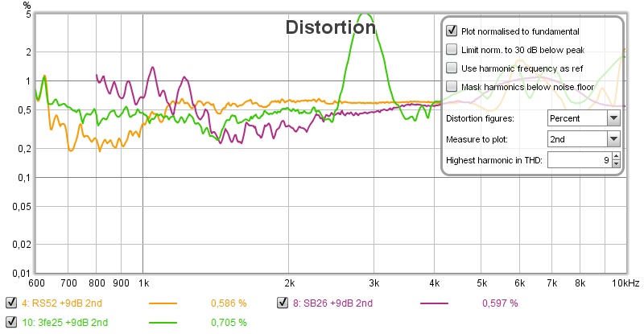The height and width of the screenshot is (334, 644).
Task: Hide the 4: RS52 +9dB 2nd trace
Action: pyautogui.click(x=10, y=303)
